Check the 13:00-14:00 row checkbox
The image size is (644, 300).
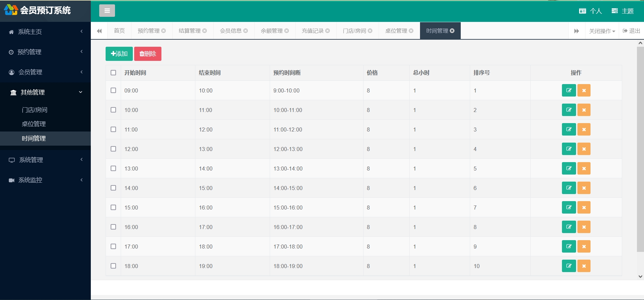(x=113, y=168)
